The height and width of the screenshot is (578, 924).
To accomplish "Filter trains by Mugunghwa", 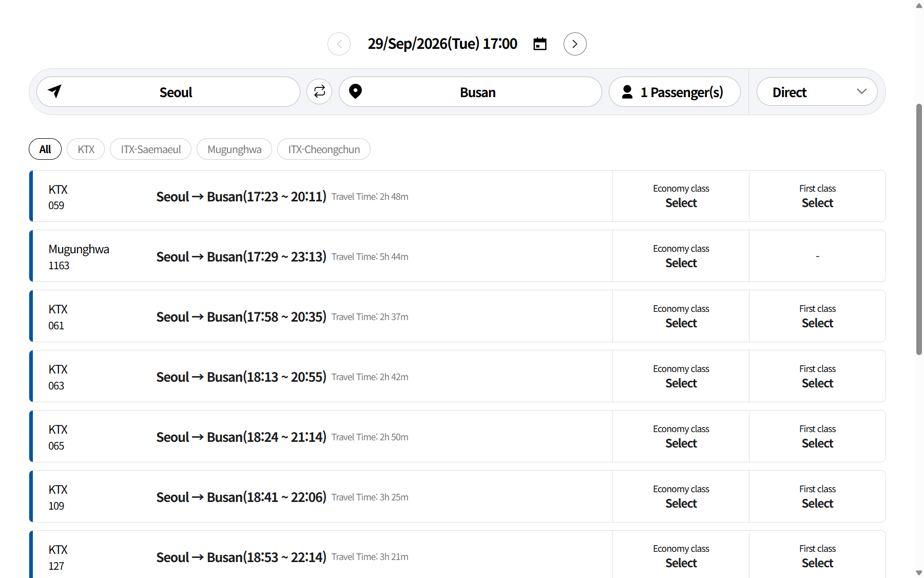I will pos(235,150).
